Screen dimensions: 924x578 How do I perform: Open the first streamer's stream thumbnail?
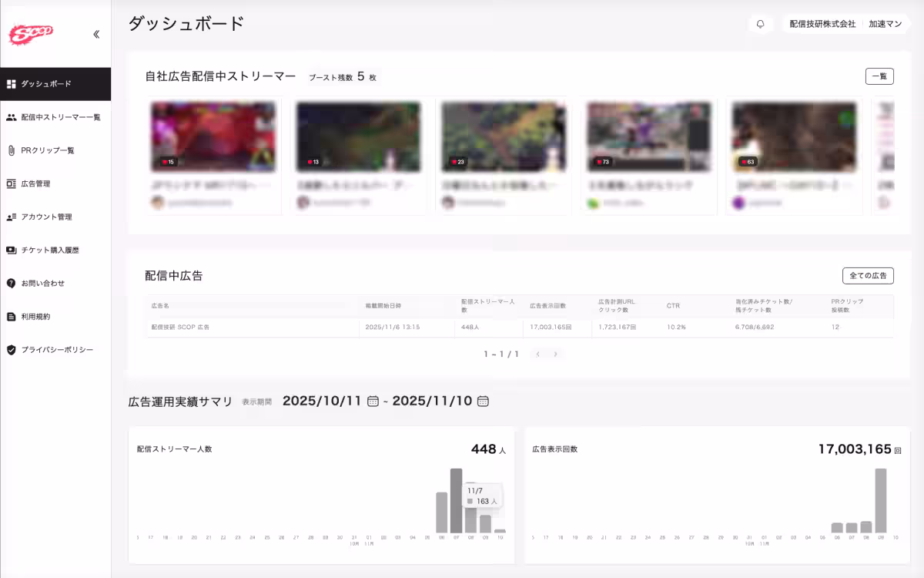click(x=213, y=136)
